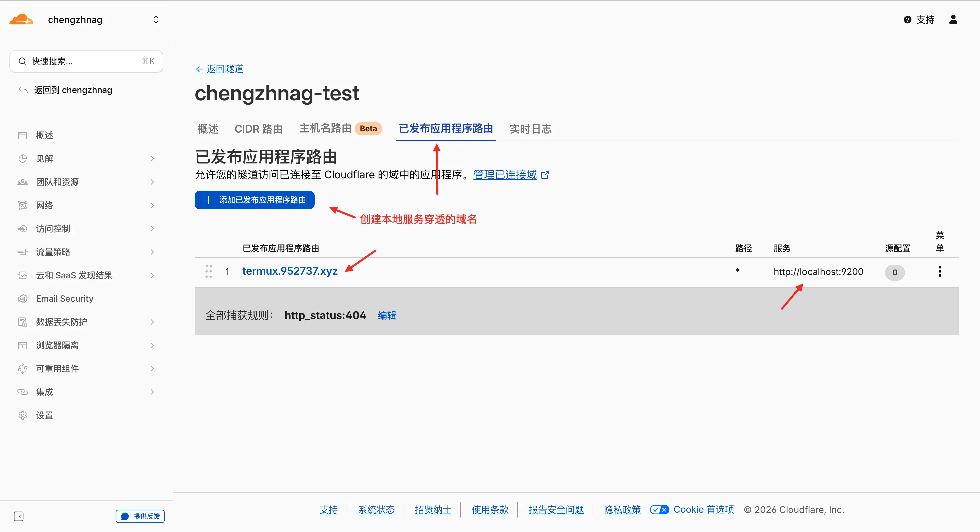980x532 pixels.
Task: Click the user profile icon
Action: tap(953, 19)
